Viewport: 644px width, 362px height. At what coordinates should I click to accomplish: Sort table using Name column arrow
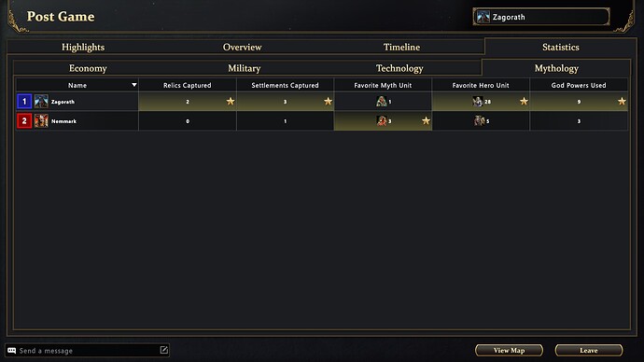(x=133, y=85)
